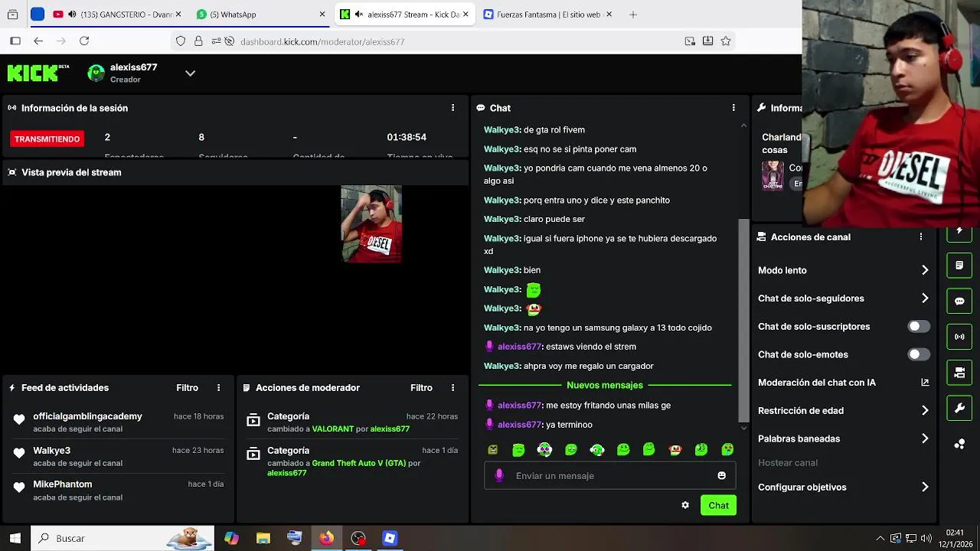Click Nuevos mensajes divider link
Viewport: 980px width, 551px height.
point(605,386)
